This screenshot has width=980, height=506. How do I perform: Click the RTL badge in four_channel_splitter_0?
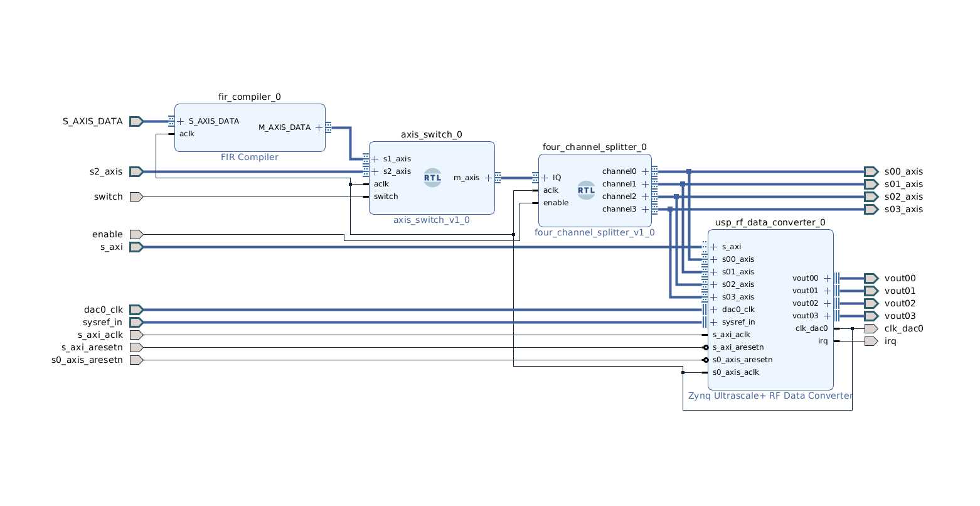pyautogui.click(x=586, y=190)
